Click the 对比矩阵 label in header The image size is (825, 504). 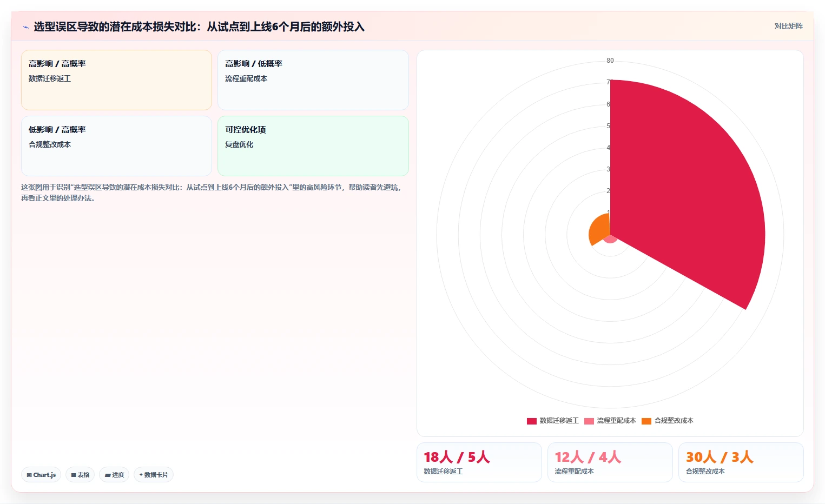tap(788, 26)
